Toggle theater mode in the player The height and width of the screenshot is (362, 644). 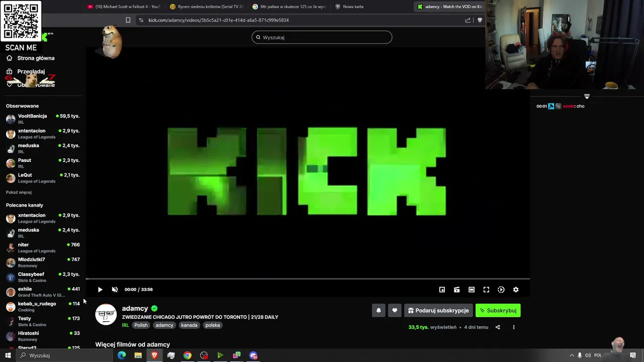pyautogui.click(x=471, y=290)
